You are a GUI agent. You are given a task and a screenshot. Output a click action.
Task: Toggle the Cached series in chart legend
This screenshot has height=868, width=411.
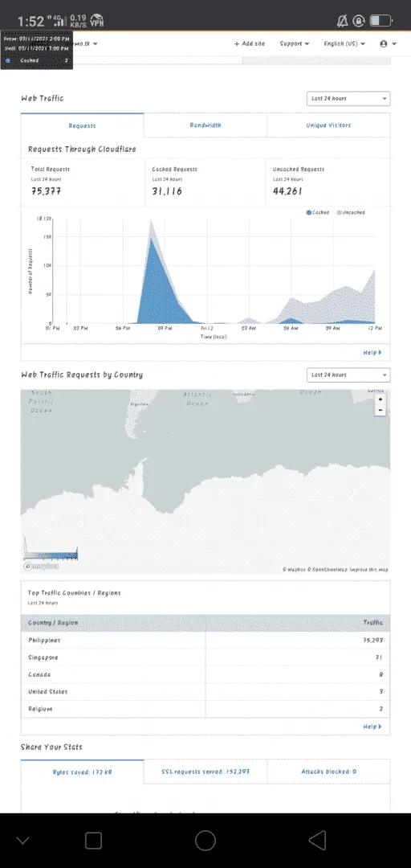point(318,212)
